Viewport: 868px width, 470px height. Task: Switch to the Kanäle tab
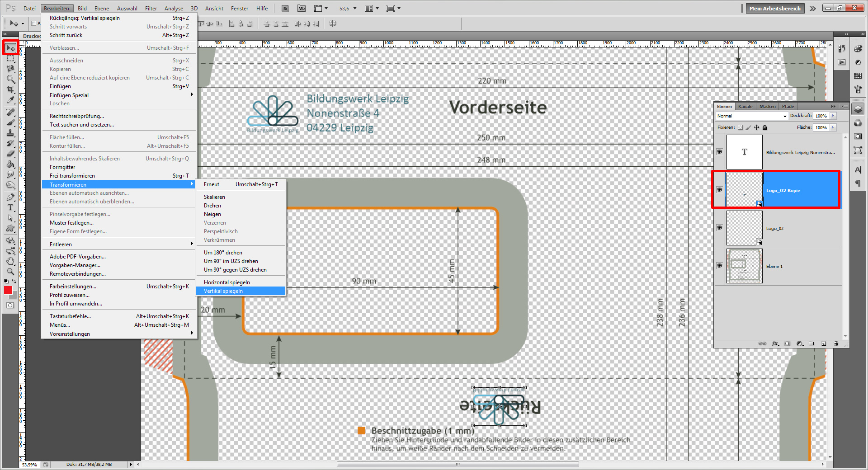point(745,106)
